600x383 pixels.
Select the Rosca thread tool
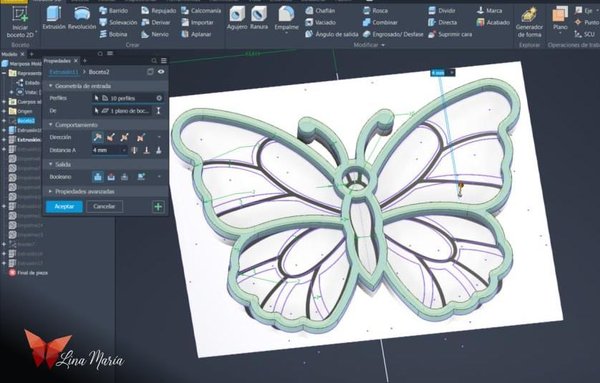[x=375, y=11]
